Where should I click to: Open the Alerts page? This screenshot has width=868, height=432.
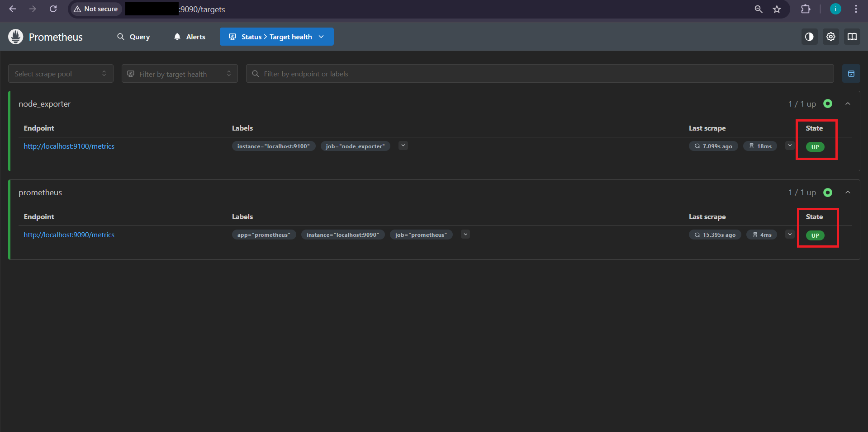pos(190,37)
